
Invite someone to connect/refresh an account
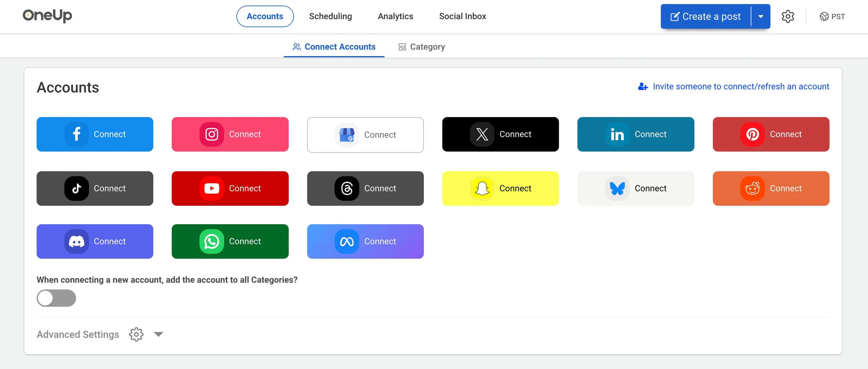[734, 86]
